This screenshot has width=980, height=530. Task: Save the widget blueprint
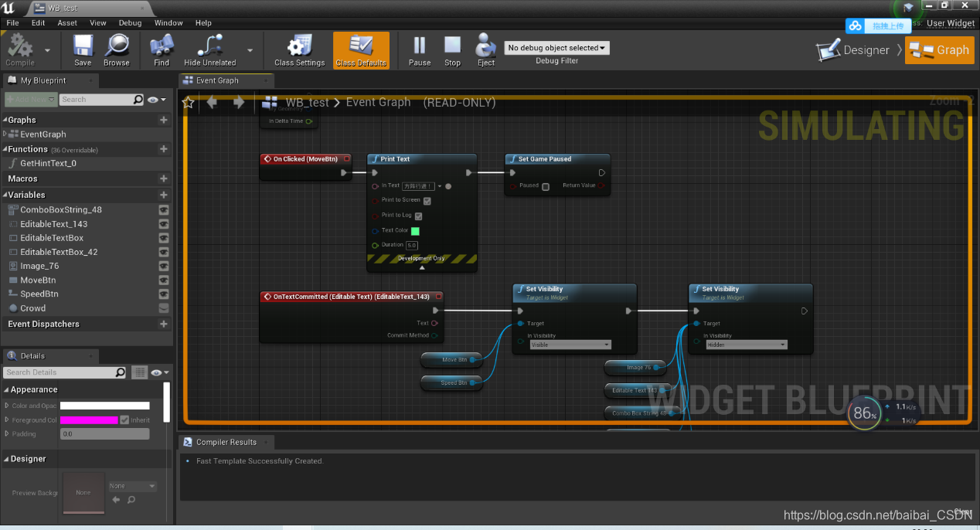tap(83, 49)
